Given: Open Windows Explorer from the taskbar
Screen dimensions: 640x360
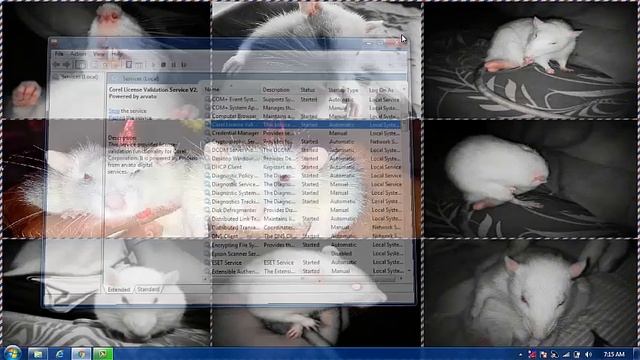Looking at the screenshot, I should pos(38,354).
